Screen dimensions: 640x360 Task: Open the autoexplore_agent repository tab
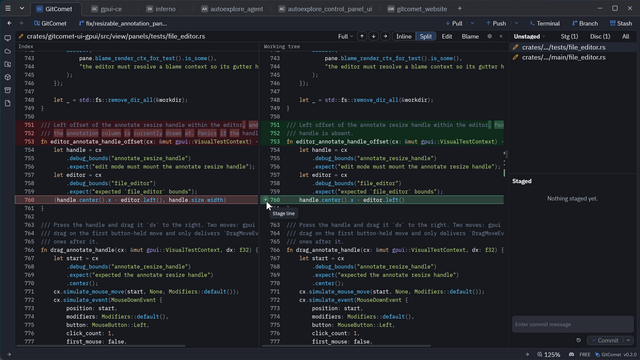click(x=232, y=9)
